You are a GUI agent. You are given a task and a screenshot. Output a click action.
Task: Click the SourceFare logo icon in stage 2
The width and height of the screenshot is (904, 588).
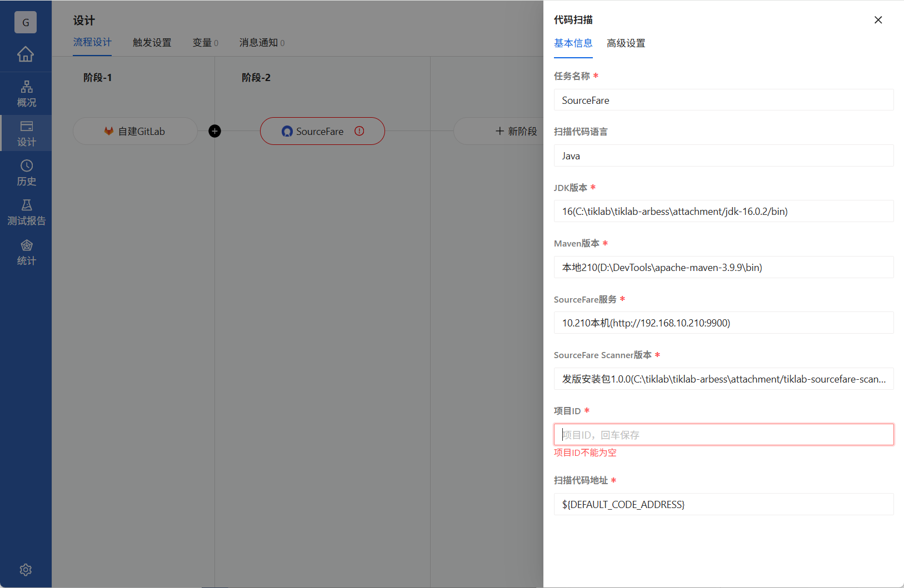pos(287,131)
